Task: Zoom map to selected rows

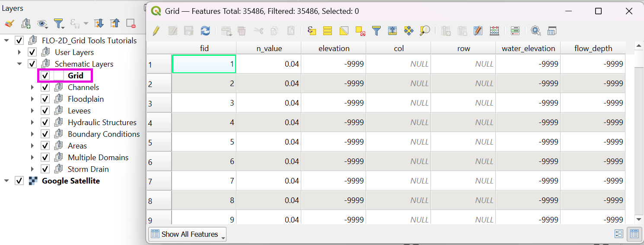Action: pyautogui.click(x=425, y=31)
